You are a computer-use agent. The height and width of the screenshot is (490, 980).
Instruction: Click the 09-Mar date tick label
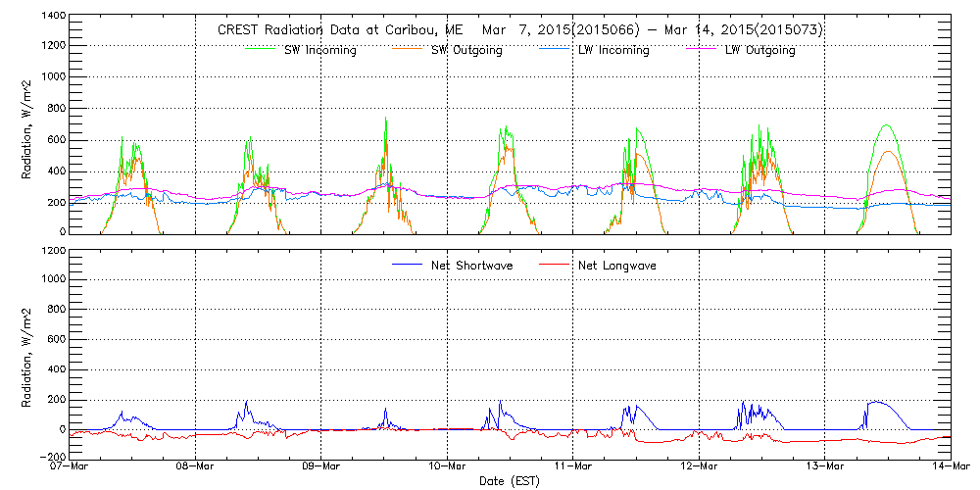tap(321, 467)
